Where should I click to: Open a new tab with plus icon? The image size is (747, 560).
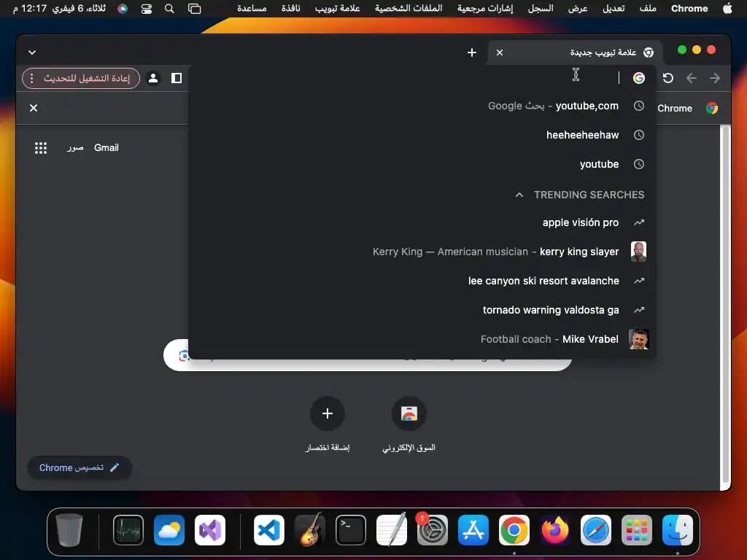[x=472, y=52]
